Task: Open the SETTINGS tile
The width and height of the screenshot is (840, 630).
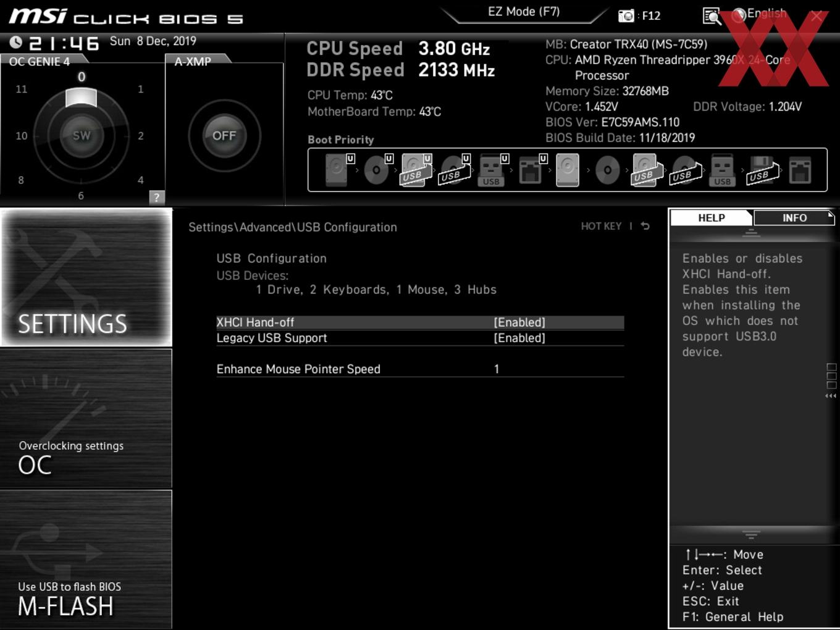Action: [x=86, y=277]
